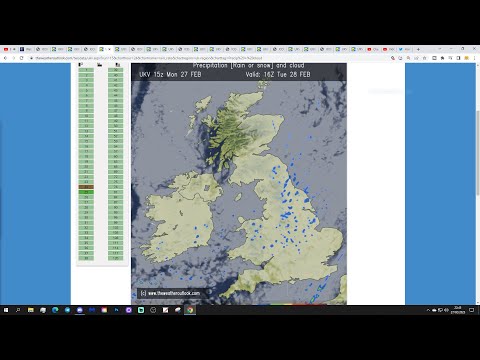Select forecast hour 15 in the left column

(x=86, y=141)
